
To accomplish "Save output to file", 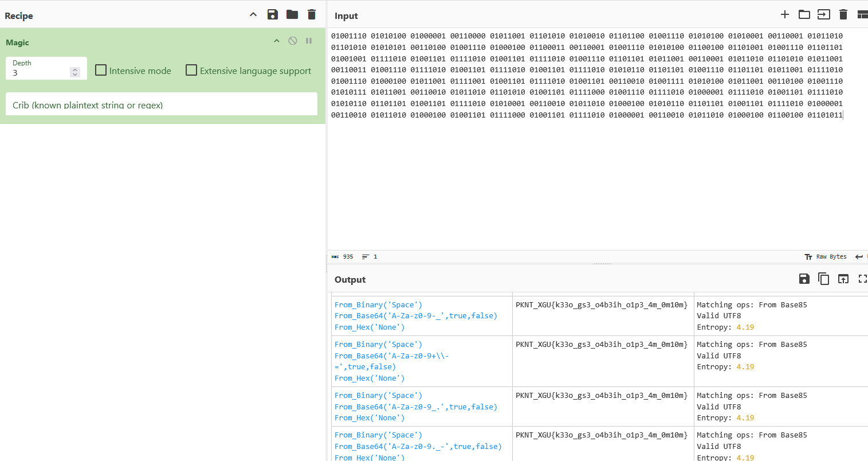I will [x=804, y=279].
